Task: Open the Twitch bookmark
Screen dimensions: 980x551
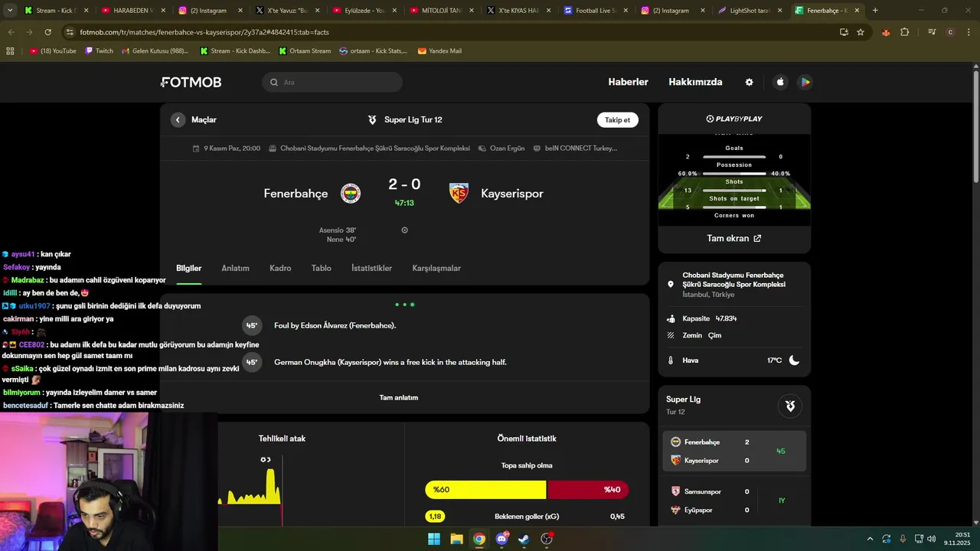Action: click(99, 51)
